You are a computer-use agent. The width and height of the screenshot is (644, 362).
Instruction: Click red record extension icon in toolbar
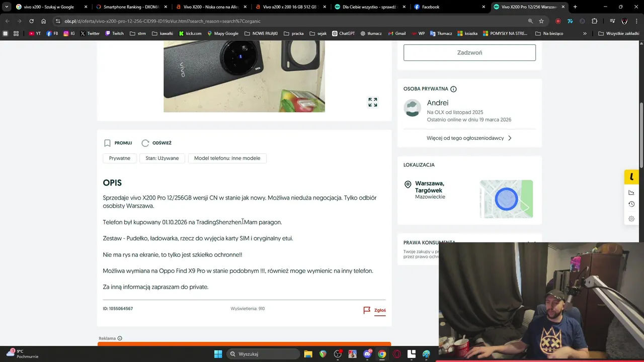(x=558, y=21)
